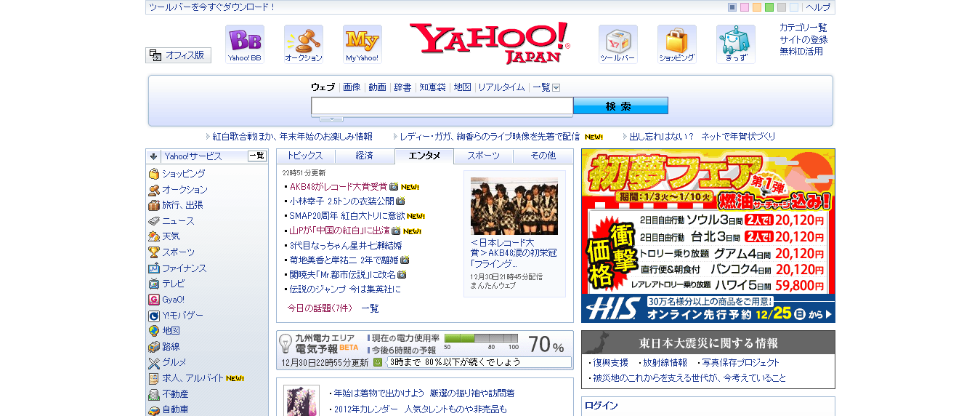
Task: Open the サイトの登録 link
Action: (x=803, y=40)
